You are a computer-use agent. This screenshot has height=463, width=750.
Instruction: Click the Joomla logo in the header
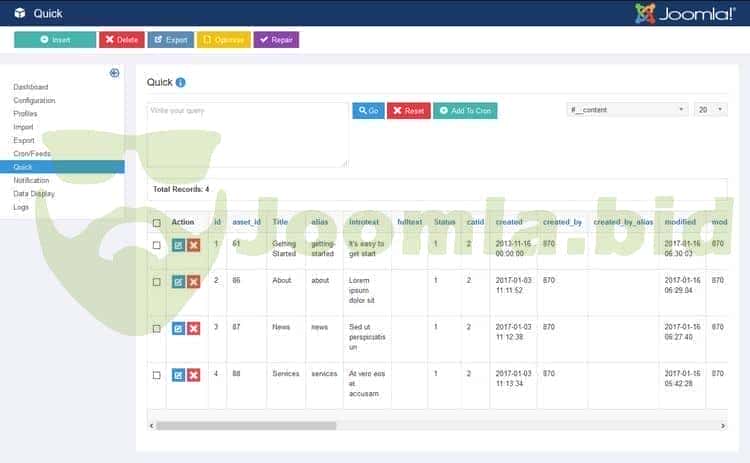[688, 13]
